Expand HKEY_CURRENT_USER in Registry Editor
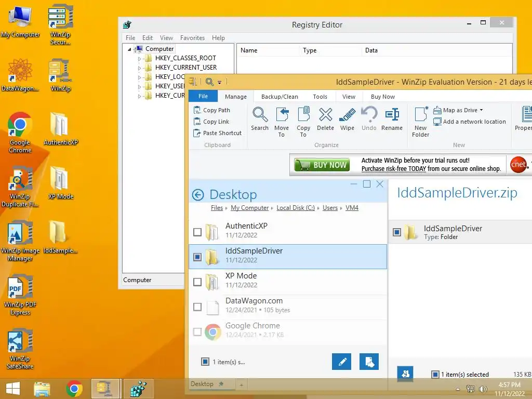This screenshot has width=532, height=399. pyautogui.click(x=139, y=68)
